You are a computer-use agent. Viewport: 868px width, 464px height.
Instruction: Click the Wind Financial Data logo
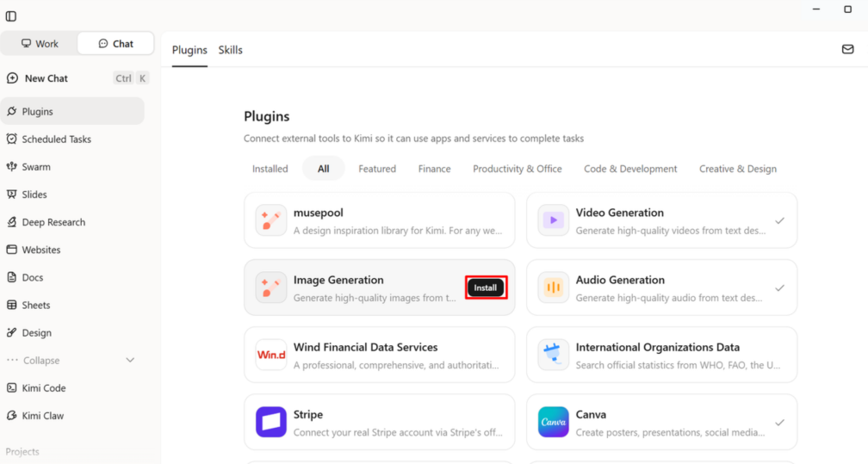point(270,355)
